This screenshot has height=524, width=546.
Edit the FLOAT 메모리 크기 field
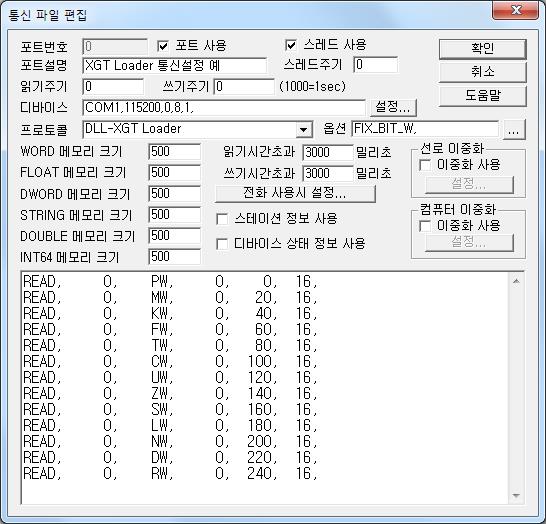pos(174,173)
